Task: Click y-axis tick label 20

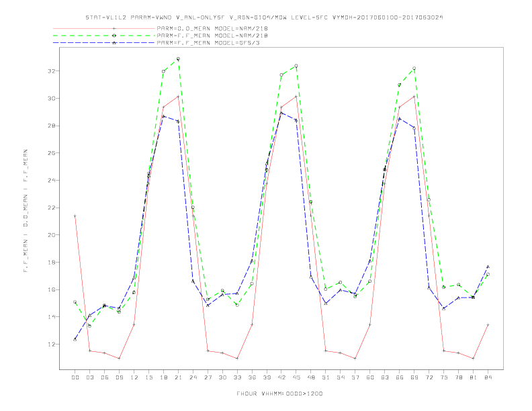Action: (x=52, y=235)
